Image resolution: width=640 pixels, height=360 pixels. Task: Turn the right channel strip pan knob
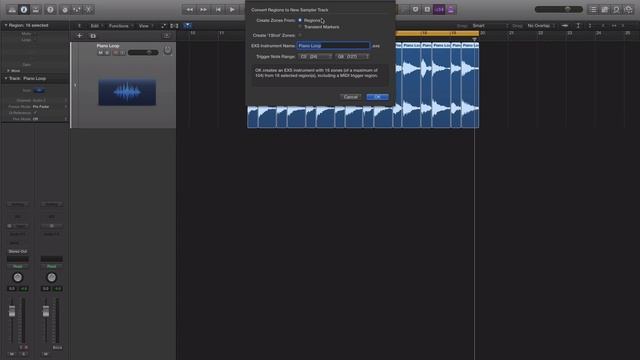[51, 278]
